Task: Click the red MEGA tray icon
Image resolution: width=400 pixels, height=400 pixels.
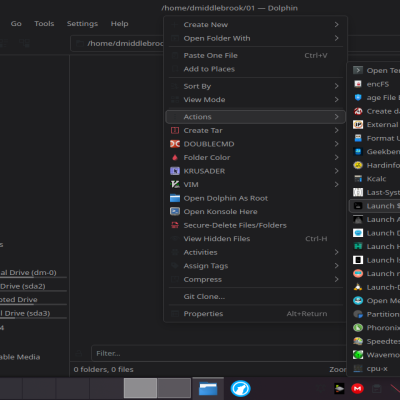Action: click(x=358, y=388)
